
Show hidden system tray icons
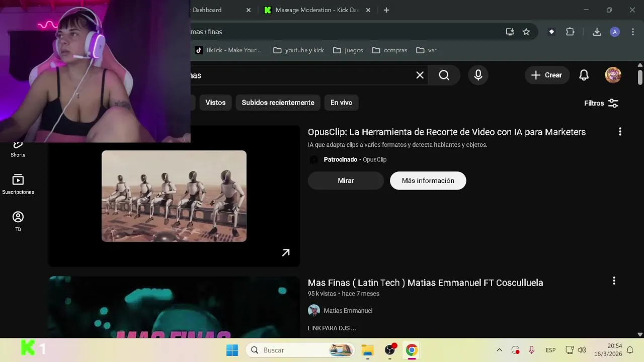pyautogui.click(x=499, y=350)
